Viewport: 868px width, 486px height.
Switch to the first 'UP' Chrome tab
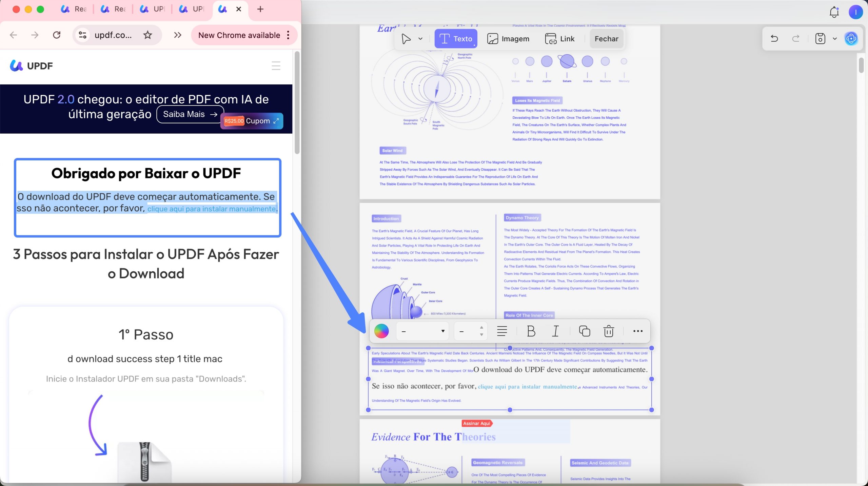pyautogui.click(x=153, y=9)
